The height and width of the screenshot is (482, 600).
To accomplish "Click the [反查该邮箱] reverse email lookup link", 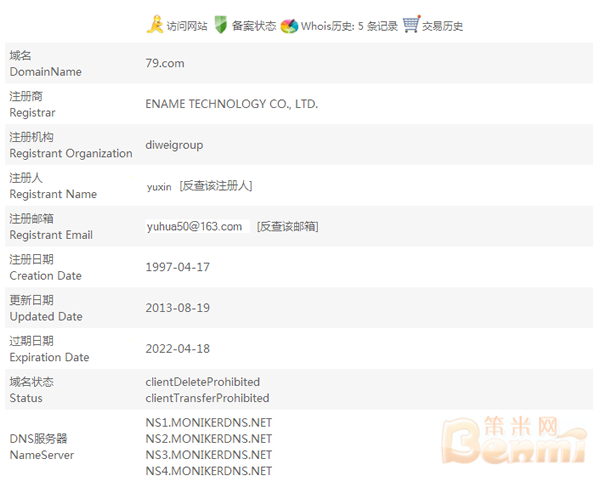I will (x=287, y=226).
